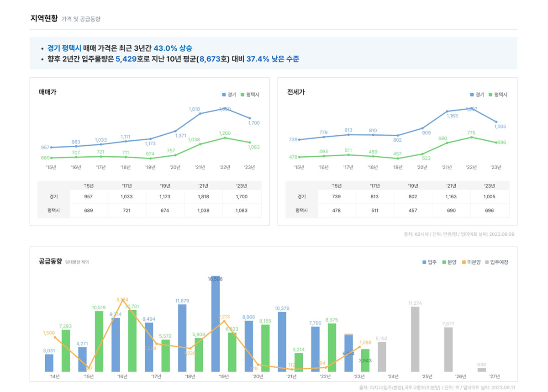Click the 매매가 chart title

[47, 92]
